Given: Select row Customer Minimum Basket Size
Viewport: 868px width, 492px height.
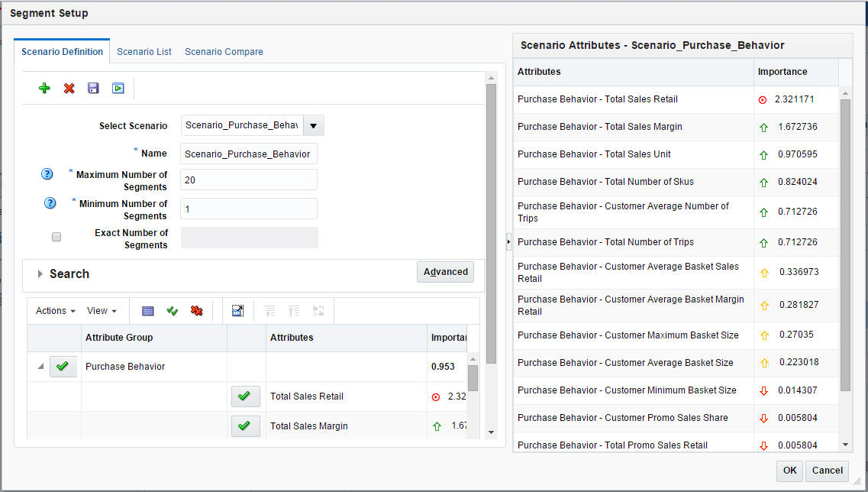Looking at the screenshot, I should pos(676,390).
